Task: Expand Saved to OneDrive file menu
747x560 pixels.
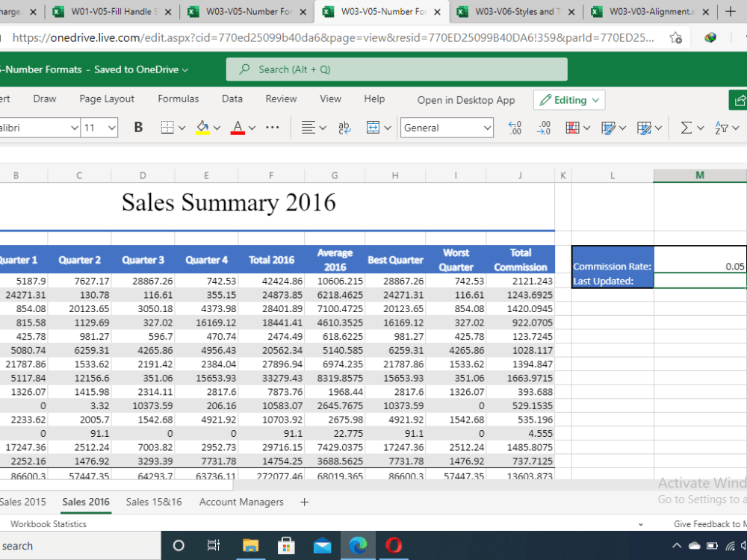Action: point(185,70)
